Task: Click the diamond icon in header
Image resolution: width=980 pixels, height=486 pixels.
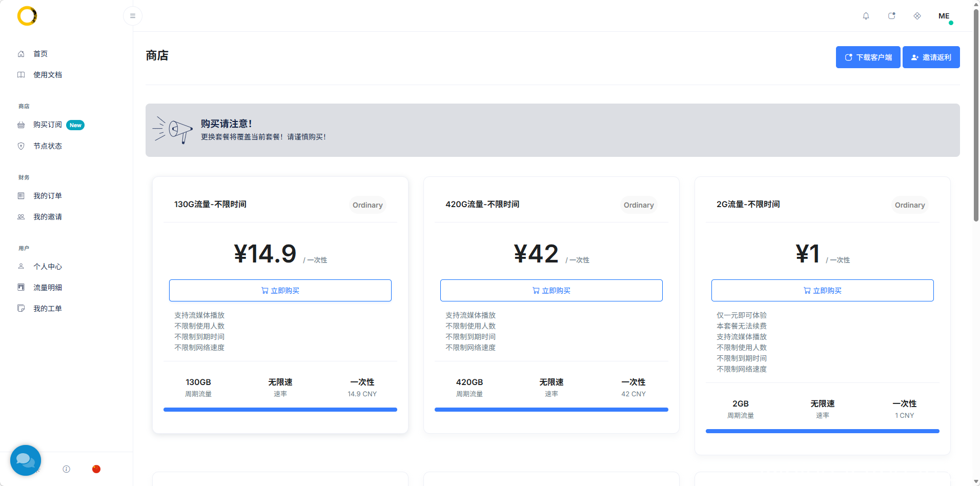Action: [x=917, y=16]
